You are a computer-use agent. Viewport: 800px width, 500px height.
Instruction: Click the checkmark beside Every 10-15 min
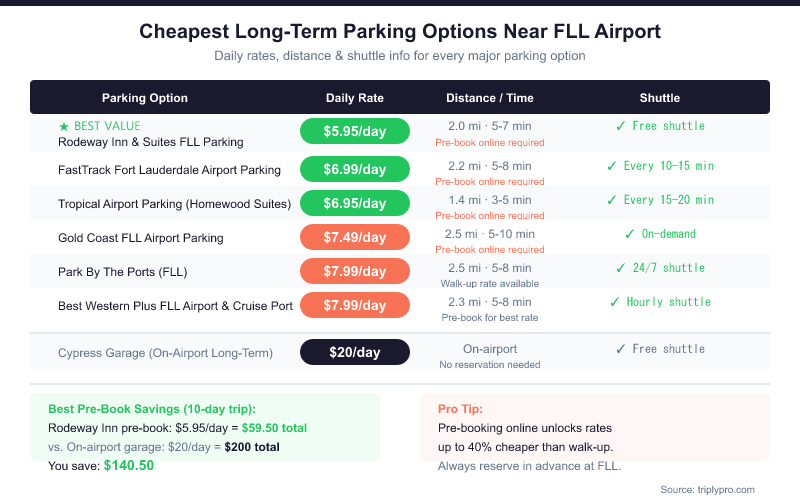612,166
